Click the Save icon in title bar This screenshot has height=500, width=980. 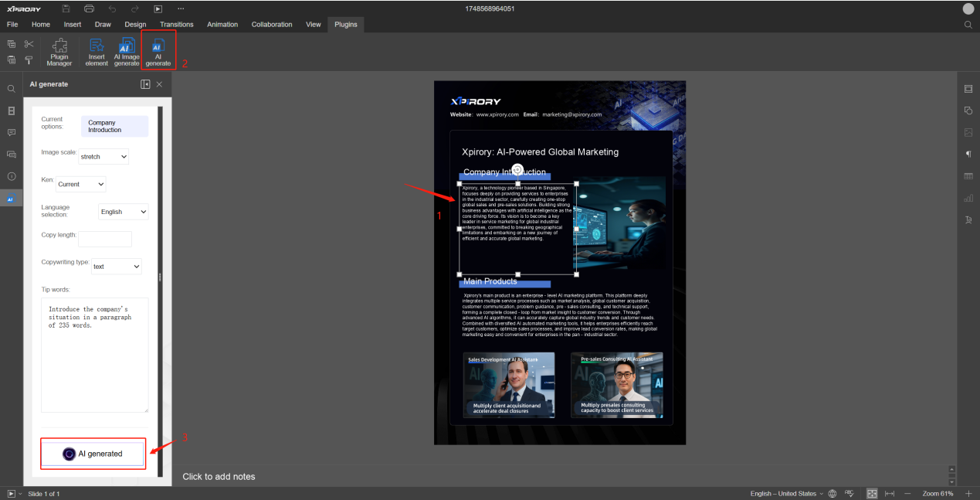click(x=66, y=9)
